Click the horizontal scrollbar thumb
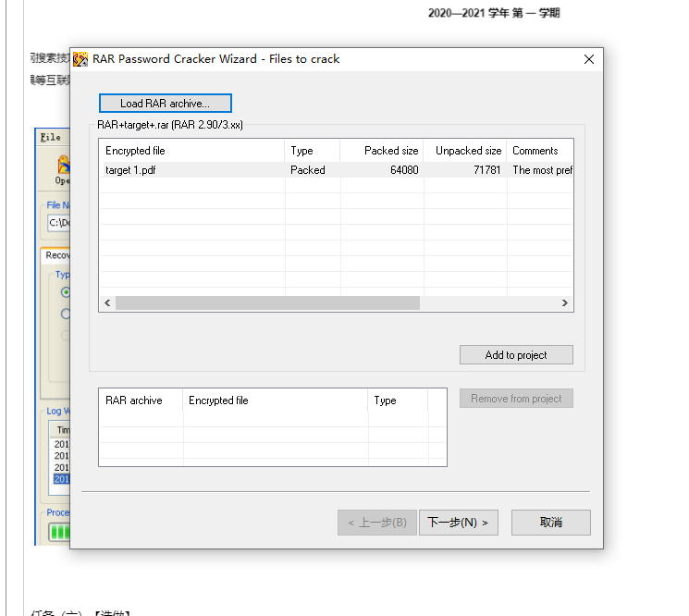 coord(267,302)
